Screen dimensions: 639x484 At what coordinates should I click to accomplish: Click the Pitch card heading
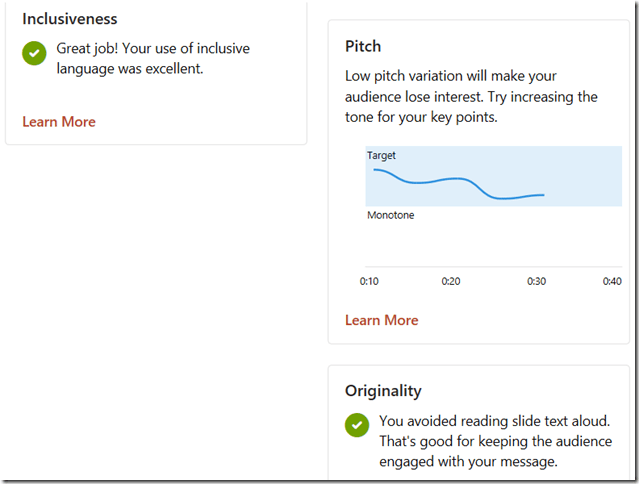pyautogui.click(x=363, y=46)
